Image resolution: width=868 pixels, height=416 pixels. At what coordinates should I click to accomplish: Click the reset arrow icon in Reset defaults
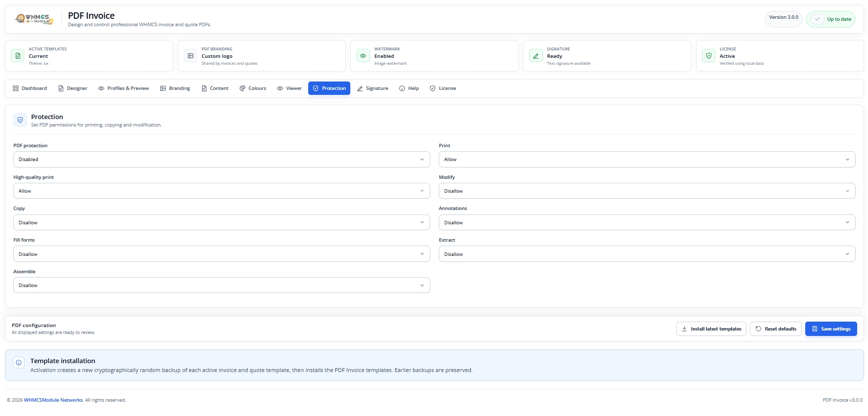758,329
